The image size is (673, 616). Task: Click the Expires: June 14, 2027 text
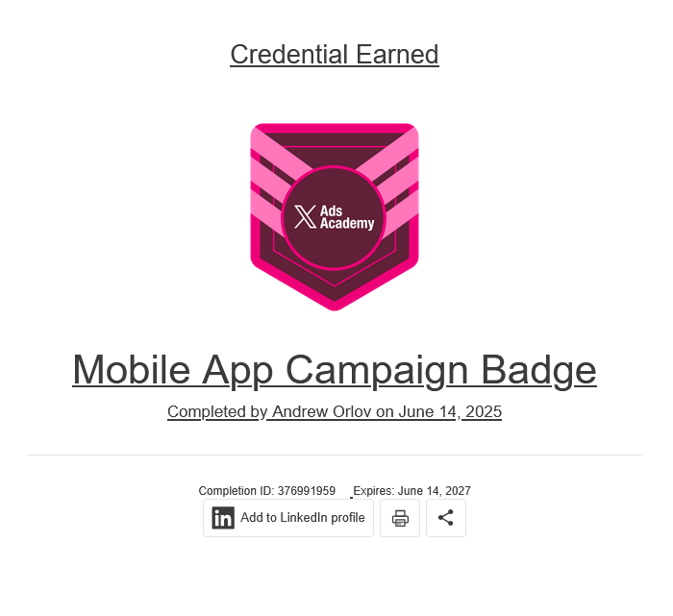pyautogui.click(x=412, y=491)
